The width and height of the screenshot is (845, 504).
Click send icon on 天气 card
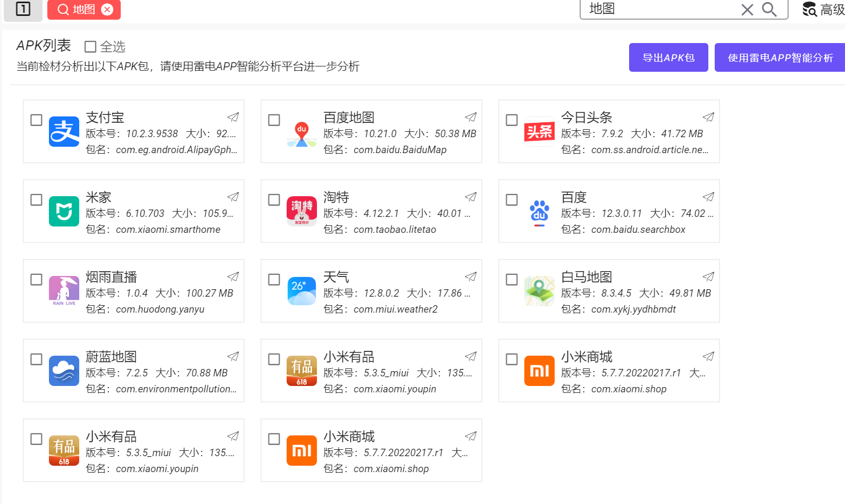point(471,276)
